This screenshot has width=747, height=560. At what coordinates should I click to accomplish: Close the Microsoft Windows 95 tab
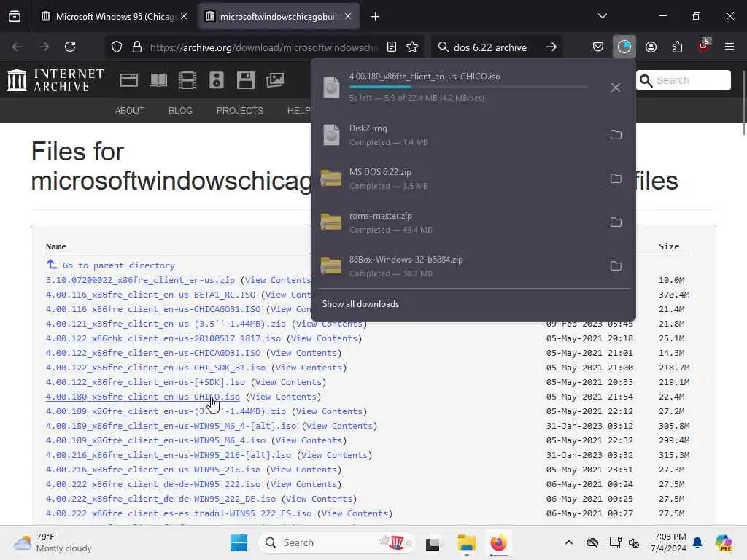184,16
